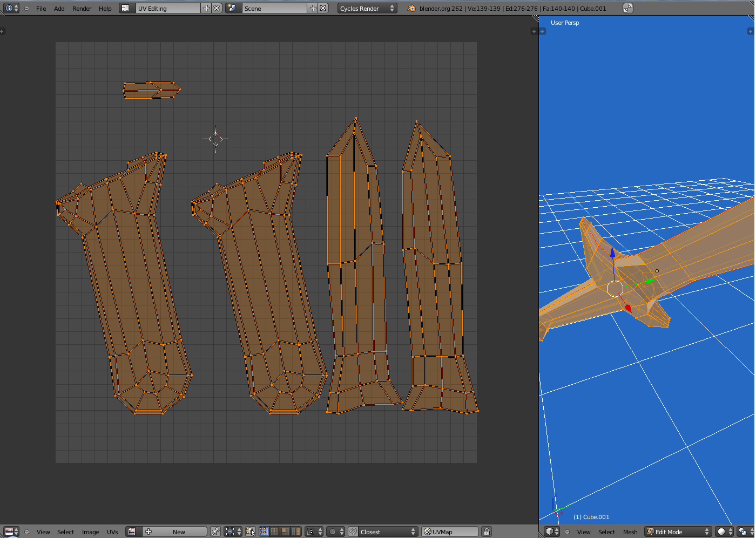This screenshot has width=756, height=538.
Task: Delete the current Scene with X
Action: point(323,8)
